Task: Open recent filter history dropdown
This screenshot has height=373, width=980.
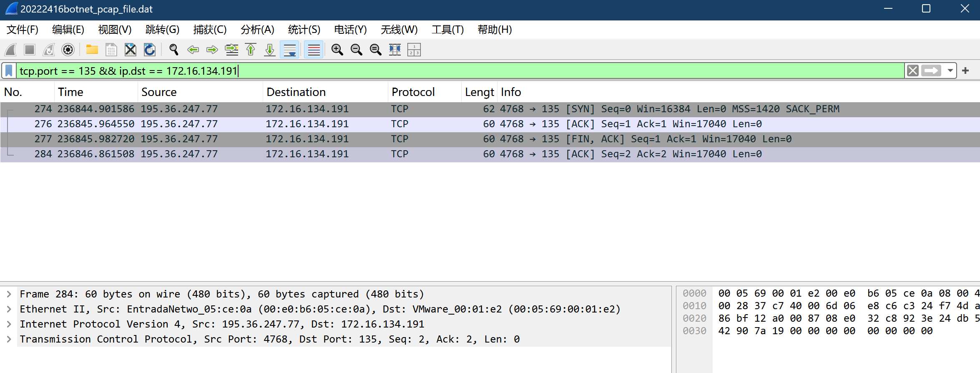Action: tap(950, 71)
